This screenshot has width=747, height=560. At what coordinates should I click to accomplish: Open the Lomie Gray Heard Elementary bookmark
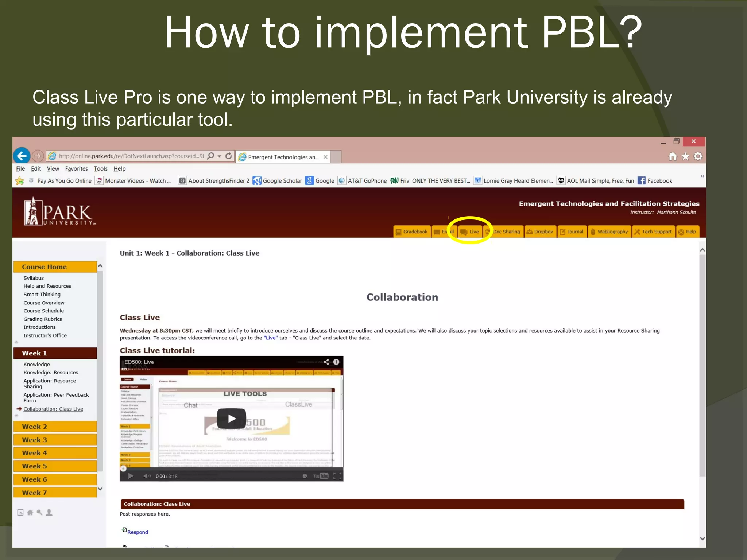click(513, 181)
